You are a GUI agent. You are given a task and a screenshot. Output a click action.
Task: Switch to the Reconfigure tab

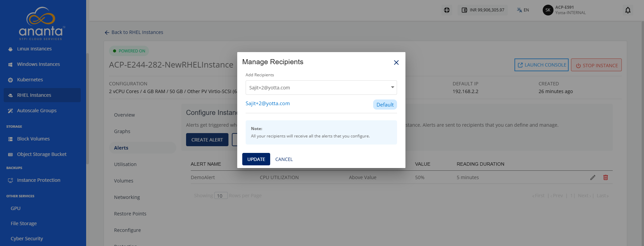128,230
